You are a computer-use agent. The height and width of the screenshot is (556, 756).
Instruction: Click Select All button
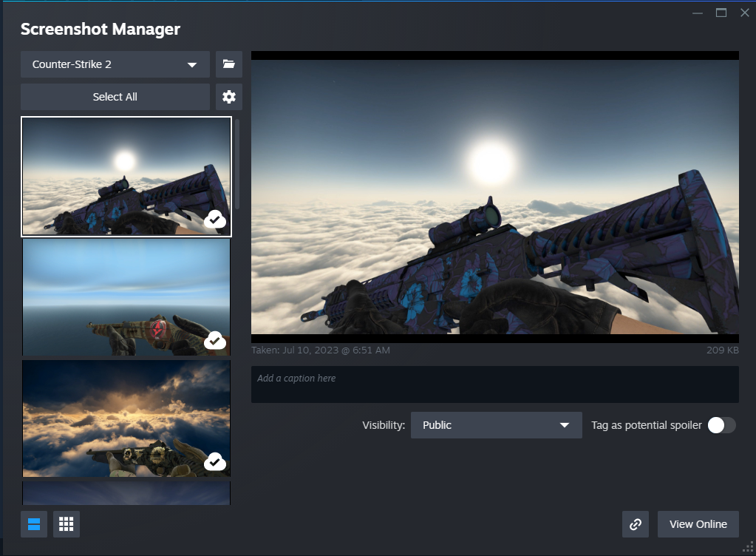click(x=115, y=97)
